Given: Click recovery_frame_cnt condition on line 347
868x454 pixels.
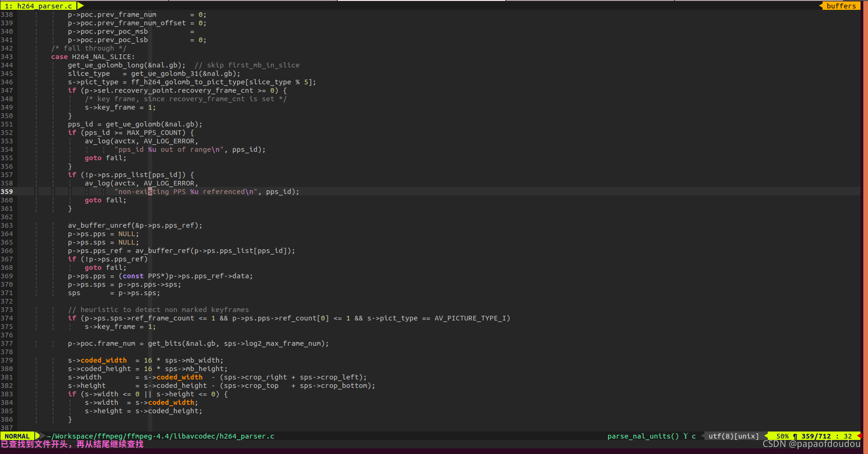Looking at the screenshot, I should (x=177, y=90).
